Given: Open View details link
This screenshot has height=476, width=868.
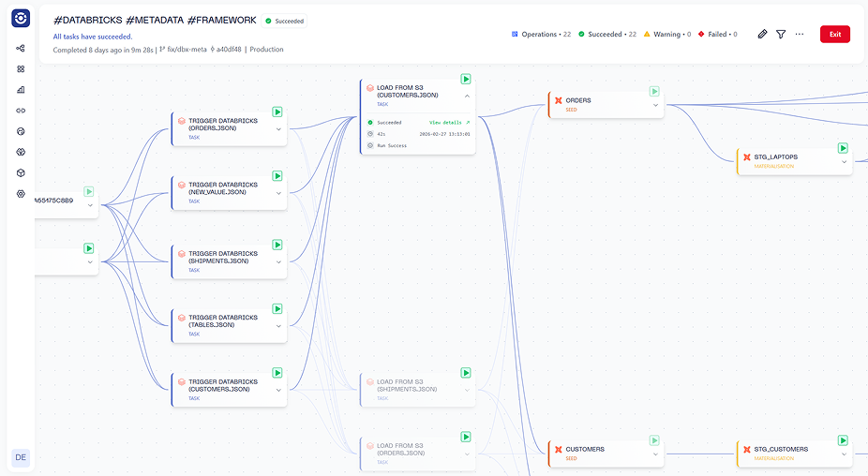Looking at the screenshot, I should (x=449, y=123).
